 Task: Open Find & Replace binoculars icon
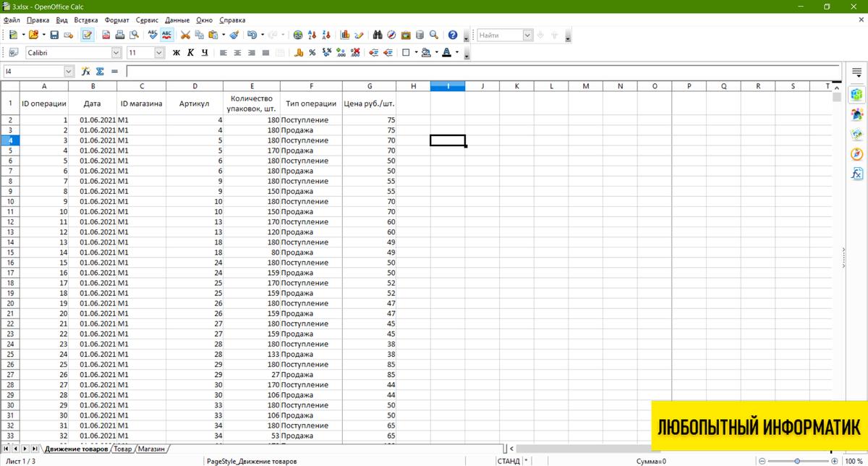[x=378, y=35]
